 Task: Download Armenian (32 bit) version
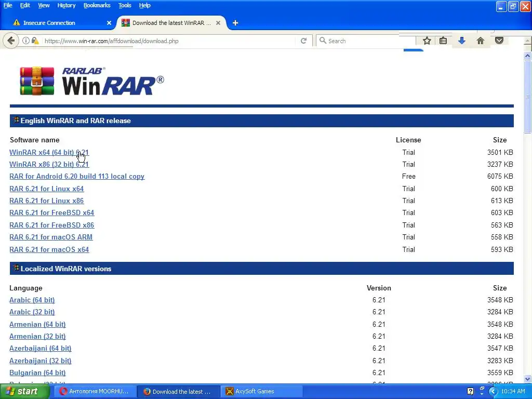37,336
